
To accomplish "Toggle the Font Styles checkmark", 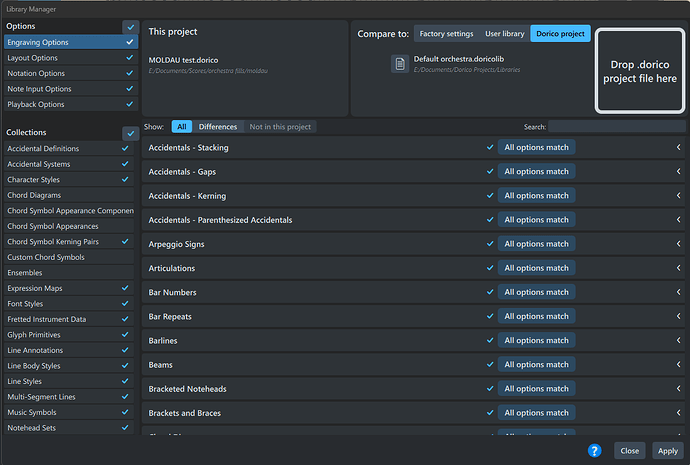I will click(125, 304).
